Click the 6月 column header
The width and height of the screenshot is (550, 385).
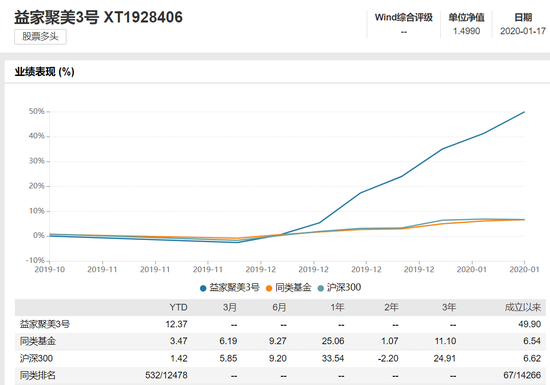point(279,308)
